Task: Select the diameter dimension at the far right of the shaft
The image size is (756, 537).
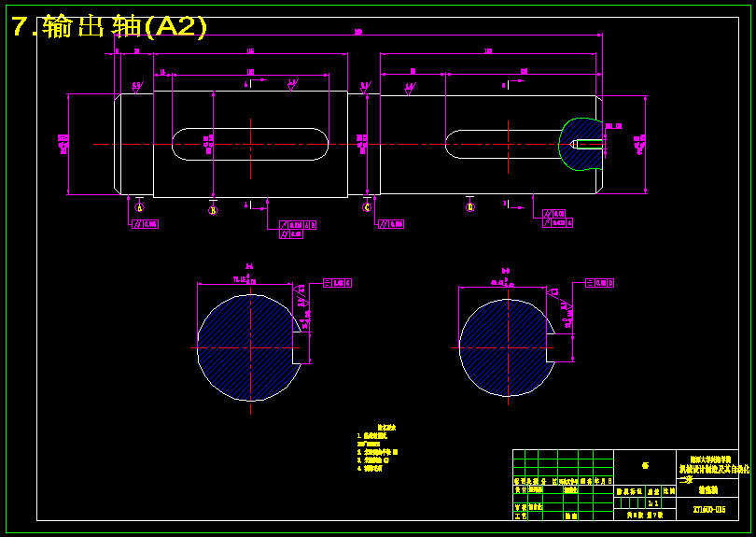Action: (x=641, y=144)
